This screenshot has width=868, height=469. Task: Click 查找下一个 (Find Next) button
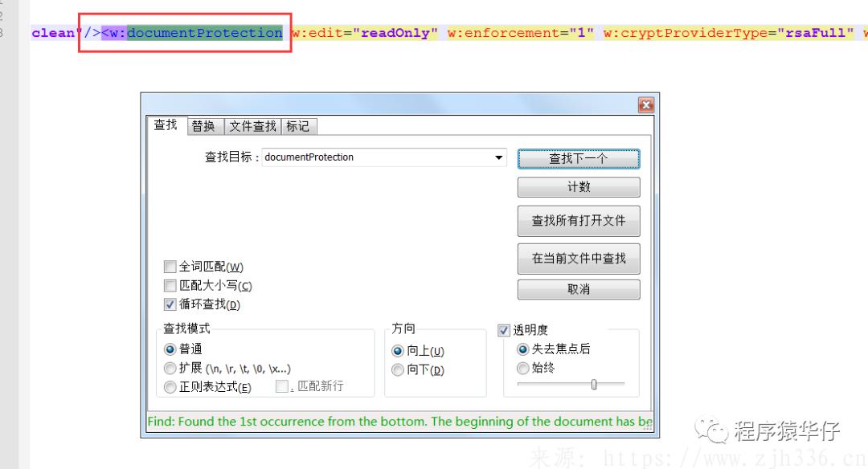pyautogui.click(x=578, y=158)
